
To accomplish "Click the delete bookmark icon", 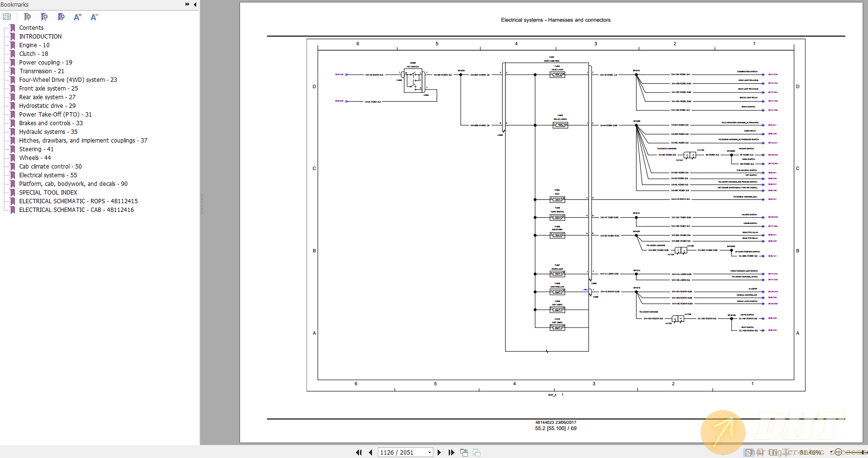I will pos(27,17).
